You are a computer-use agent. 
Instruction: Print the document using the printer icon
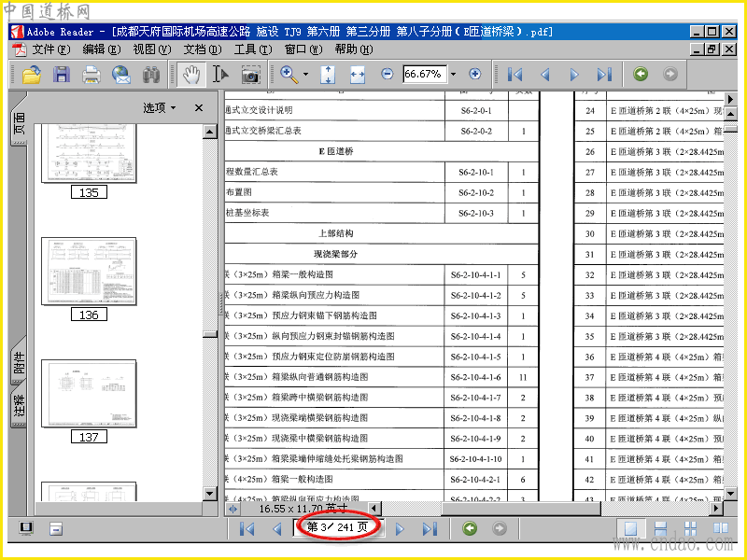pyautogui.click(x=92, y=75)
